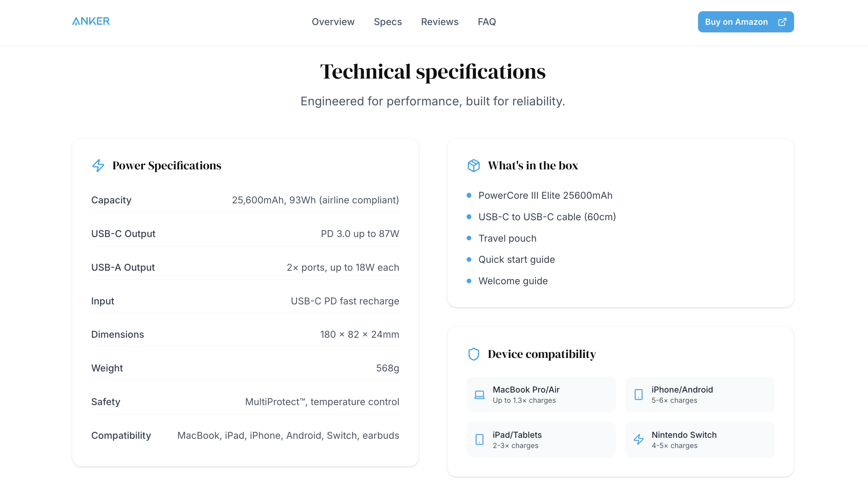Click the iPad/Tablets compatibility card

pyautogui.click(x=541, y=439)
